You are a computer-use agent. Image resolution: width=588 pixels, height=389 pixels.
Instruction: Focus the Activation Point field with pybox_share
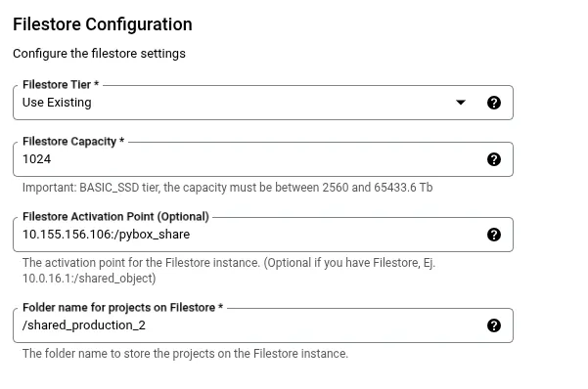coord(263,235)
